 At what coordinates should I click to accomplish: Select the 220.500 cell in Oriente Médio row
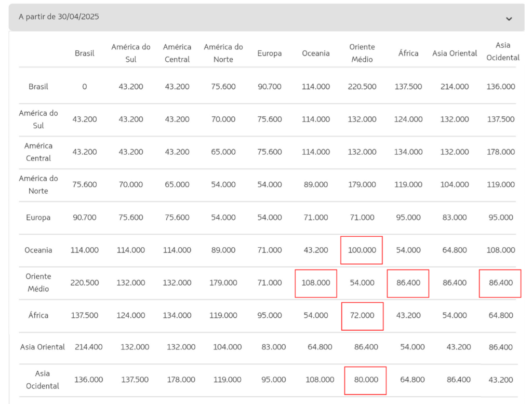tap(84, 282)
